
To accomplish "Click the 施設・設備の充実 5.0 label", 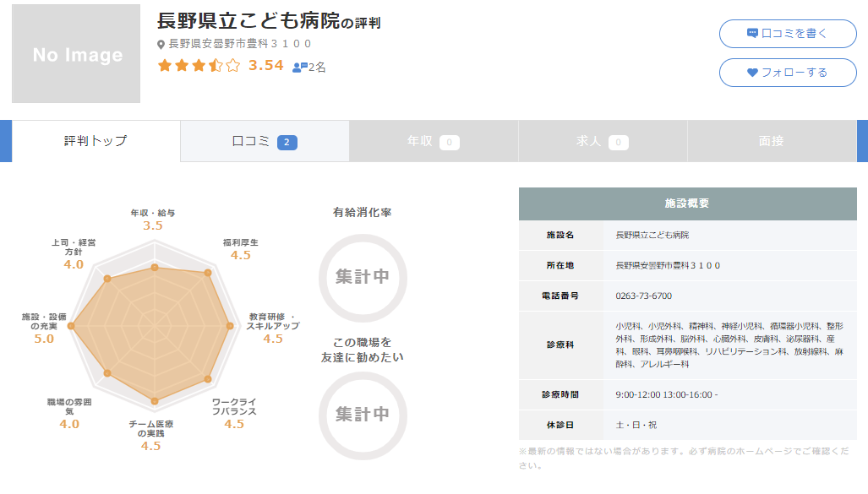I will tap(44, 328).
